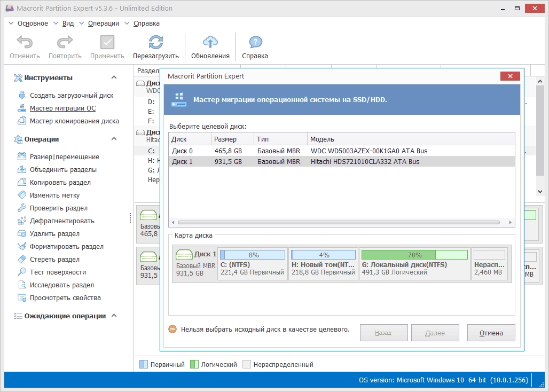
Task: Click the Исследовать раздел icon
Action: (22, 285)
